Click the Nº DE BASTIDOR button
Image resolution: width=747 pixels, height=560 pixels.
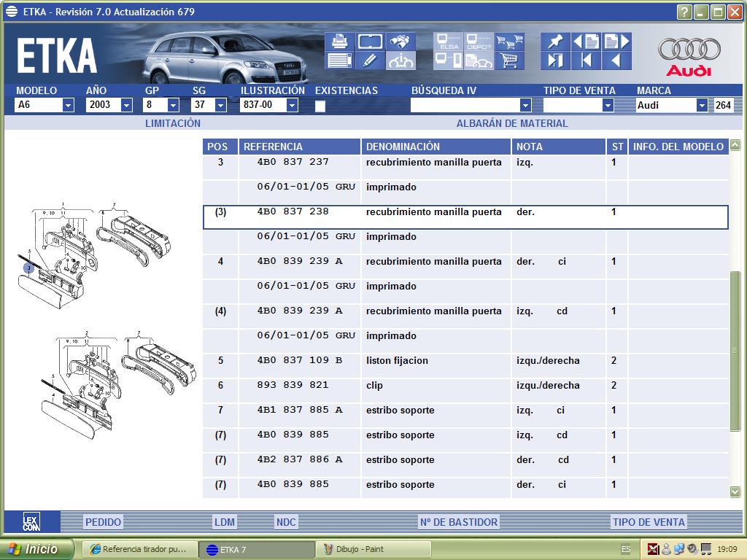(458, 522)
